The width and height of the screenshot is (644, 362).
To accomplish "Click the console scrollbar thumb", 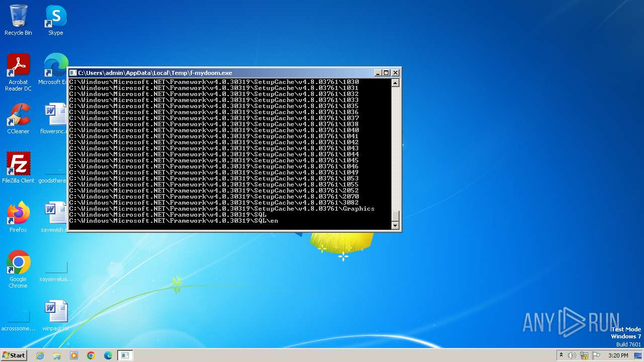I will [395, 216].
